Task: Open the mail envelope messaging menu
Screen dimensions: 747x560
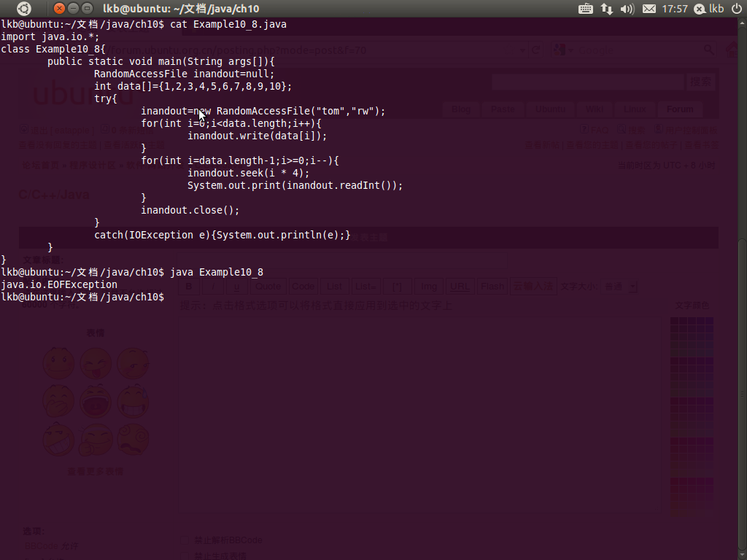Action: [x=649, y=9]
